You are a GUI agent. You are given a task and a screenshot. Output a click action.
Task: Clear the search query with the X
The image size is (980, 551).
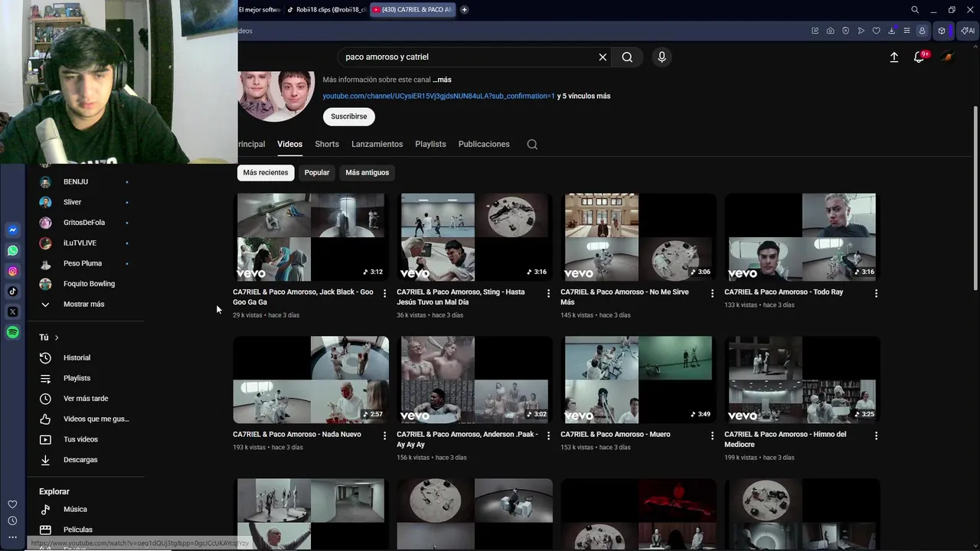coord(603,57)
